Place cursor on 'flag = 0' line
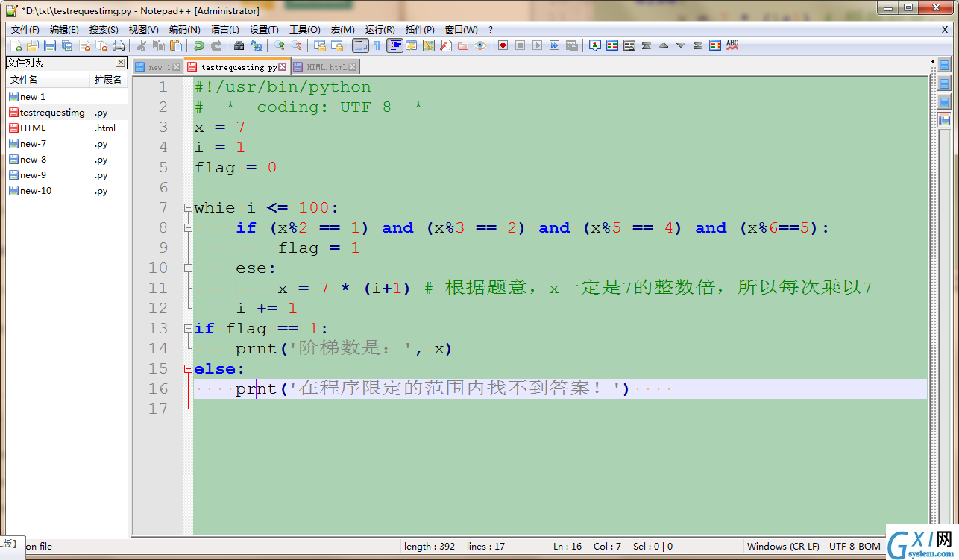Viewport: 959px width, 560px height. tap(236, 168)
